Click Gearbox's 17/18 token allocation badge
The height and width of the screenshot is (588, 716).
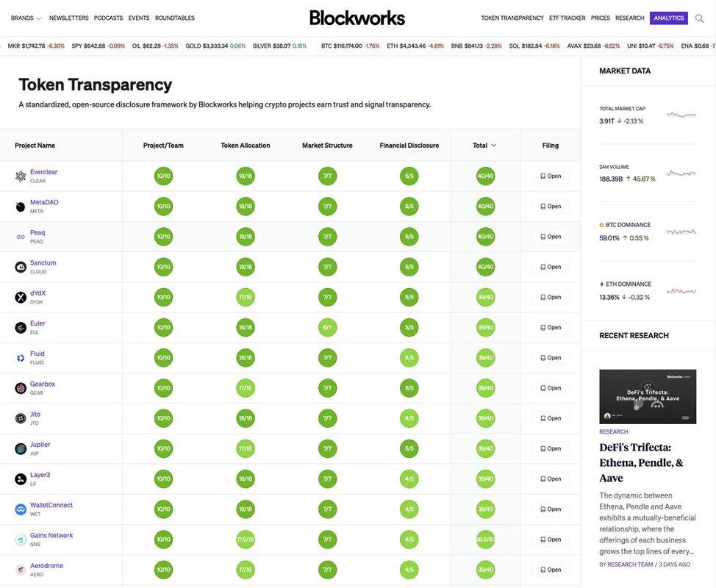pos(246,388)
